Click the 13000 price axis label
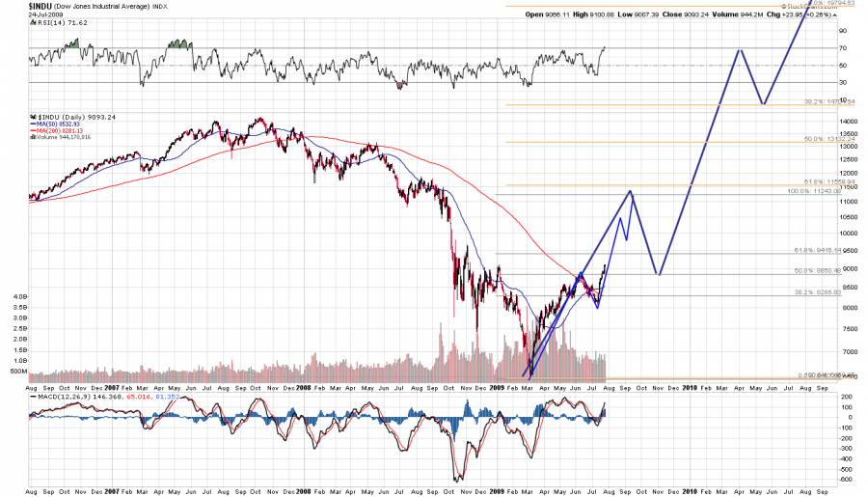This screenshot has width=868, height=497. tap(849, 147)
